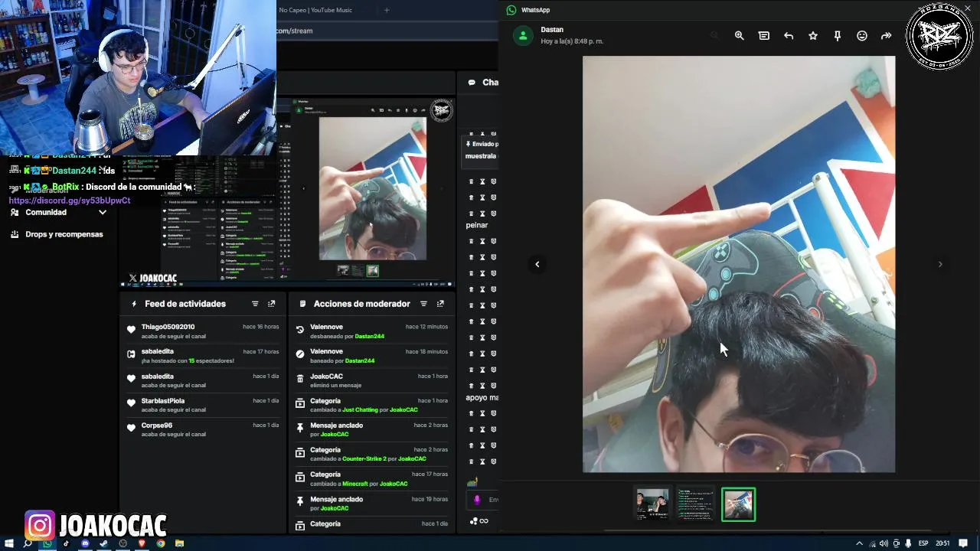Open the volume control in tray

tap(884, 543)
